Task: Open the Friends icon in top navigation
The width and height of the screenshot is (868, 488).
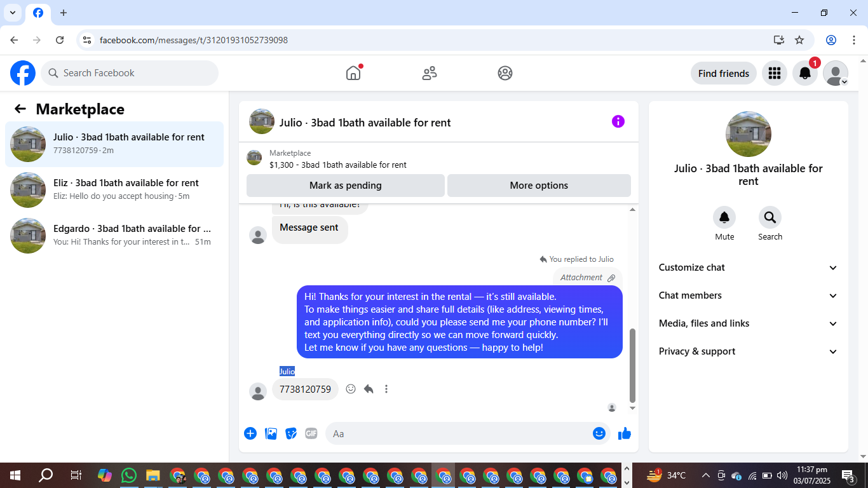Action: point(430,73)
